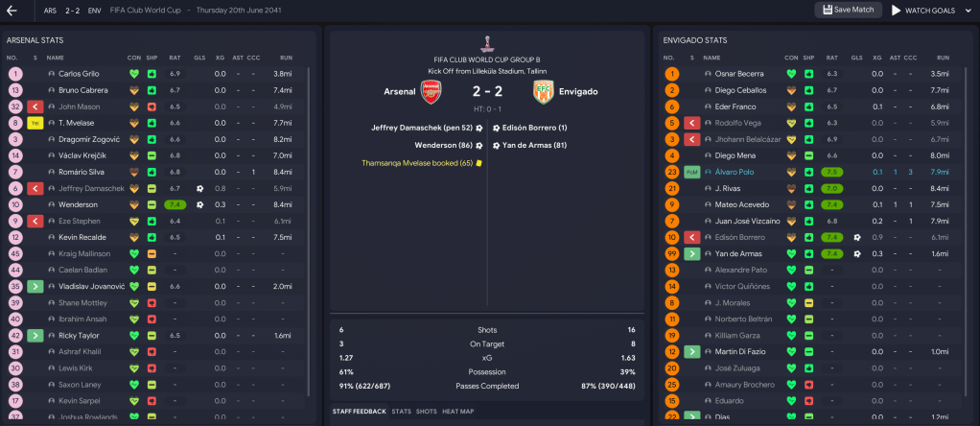The image size is (980, 426).
Task: Click John Mason's red substituted-off arrow
Action: pyautogui.click(x=35, y=106)
